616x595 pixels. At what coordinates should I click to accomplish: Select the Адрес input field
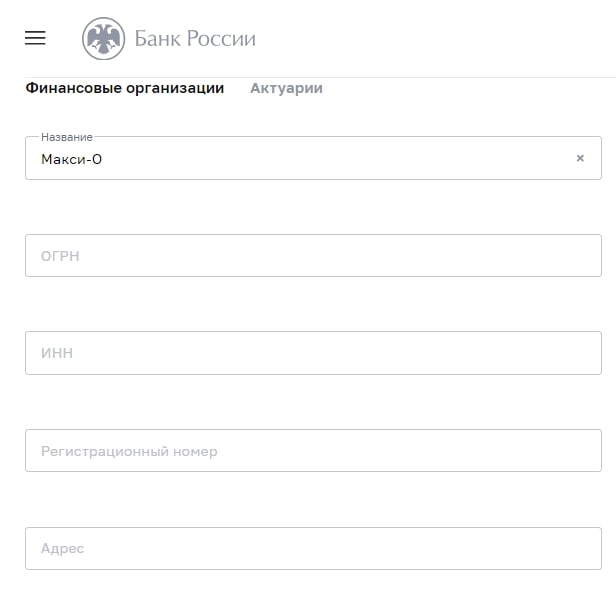pos(313,548)
